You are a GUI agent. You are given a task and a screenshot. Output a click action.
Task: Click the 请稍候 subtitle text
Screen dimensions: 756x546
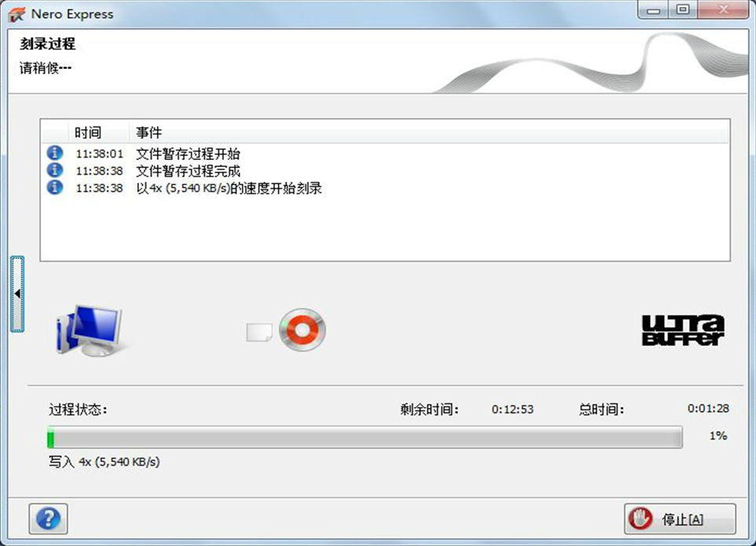pos(46,68)
